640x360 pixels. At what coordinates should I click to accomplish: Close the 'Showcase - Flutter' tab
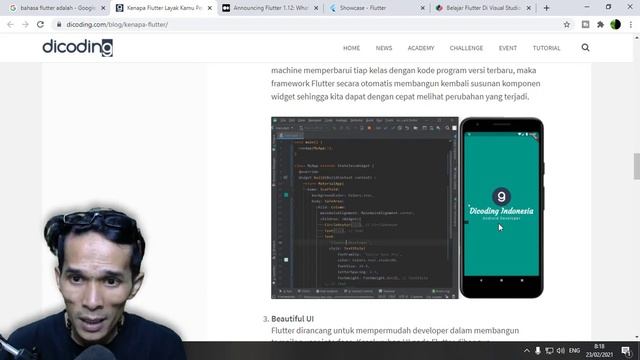(x=422, y=8)
